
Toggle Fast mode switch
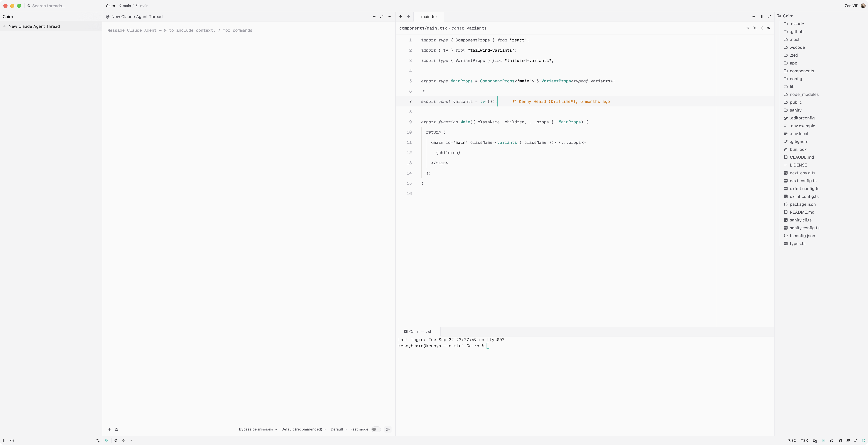376,429
